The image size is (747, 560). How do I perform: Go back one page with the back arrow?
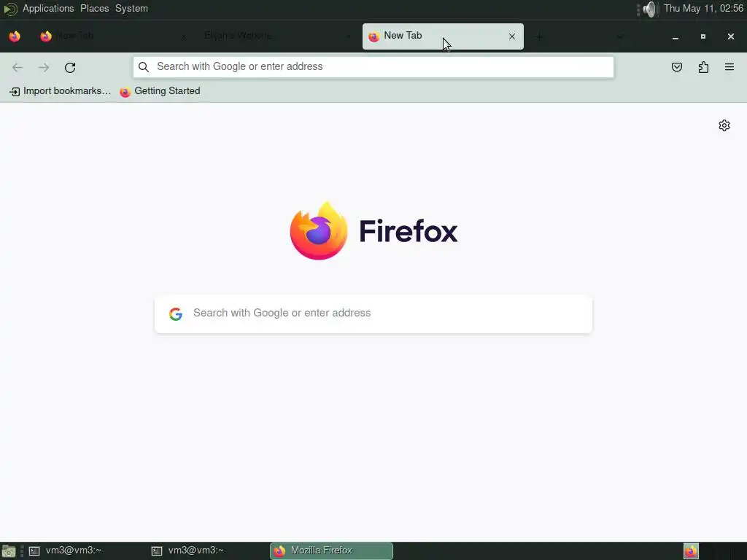click(18, 67)
